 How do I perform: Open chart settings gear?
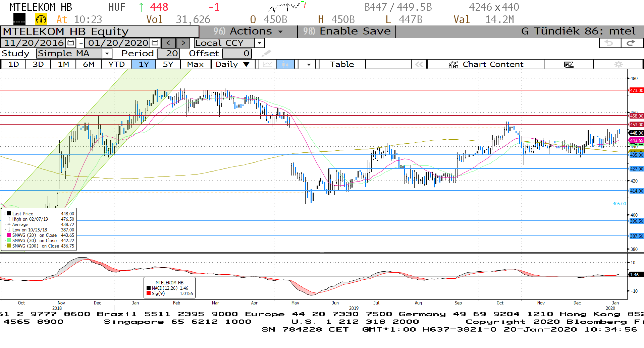618,64
